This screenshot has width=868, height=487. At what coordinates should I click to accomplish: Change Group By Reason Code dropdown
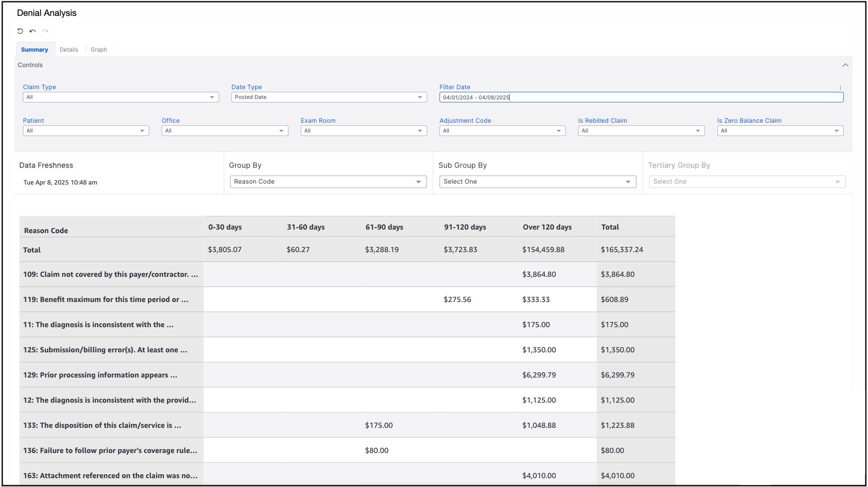point(328,181)
